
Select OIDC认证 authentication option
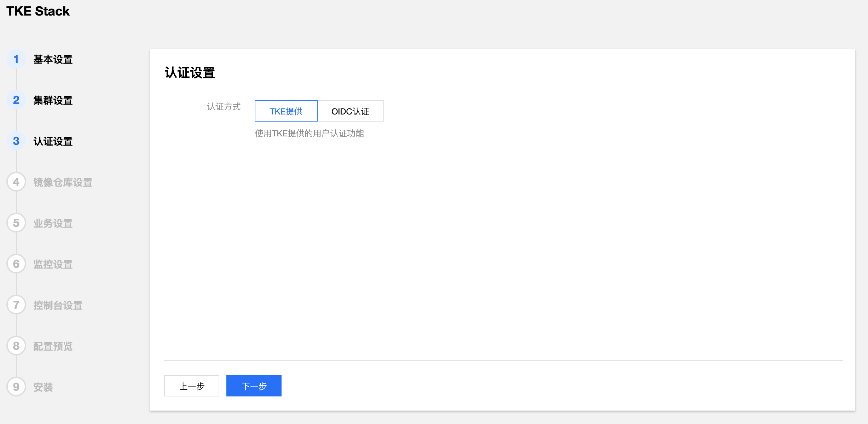coord(350,111)
